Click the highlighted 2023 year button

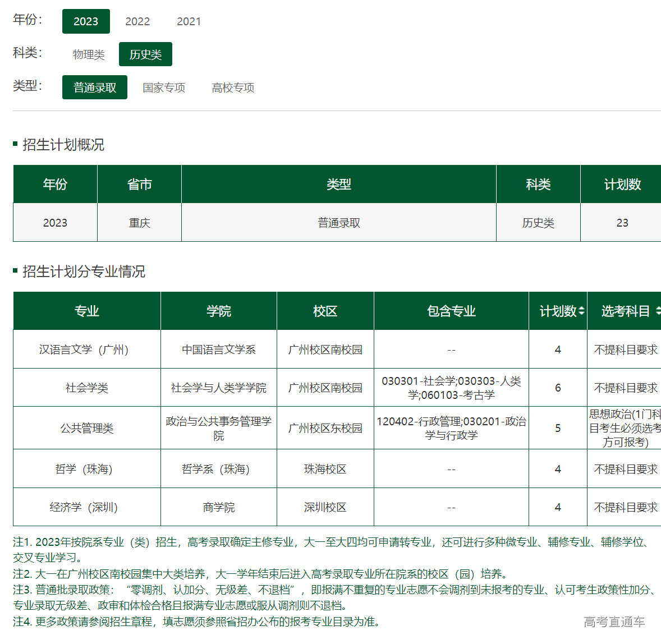pyautogui.click(x=86, y=21)
